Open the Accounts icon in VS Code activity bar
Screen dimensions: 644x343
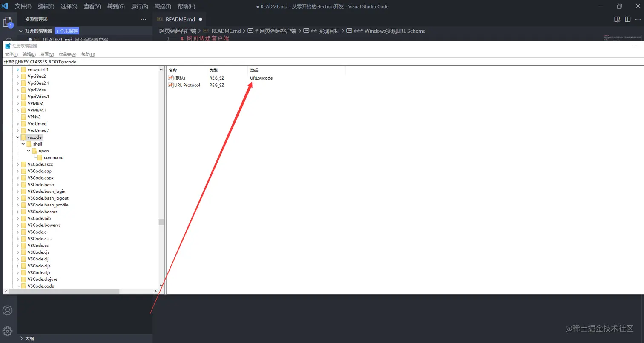(x=8, y=310)
